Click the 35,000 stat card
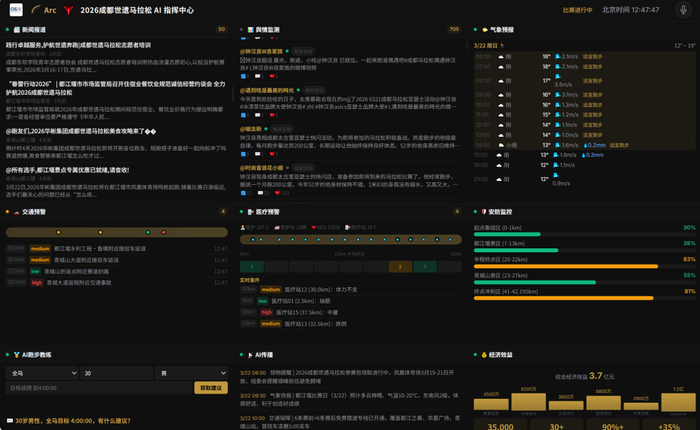The width and height of the screenshot is (700, 430). click(x=500, y=426)
